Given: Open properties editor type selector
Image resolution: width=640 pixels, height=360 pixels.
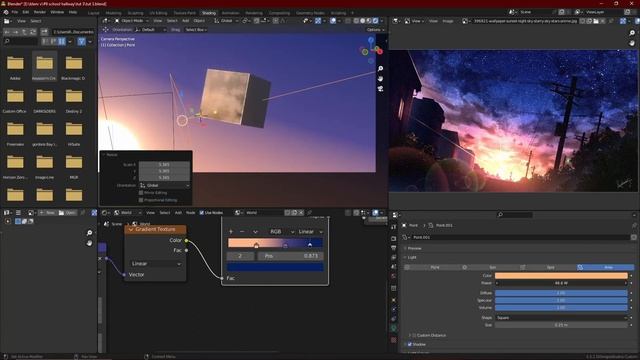Looking at the screenshot, I should 396,215.
